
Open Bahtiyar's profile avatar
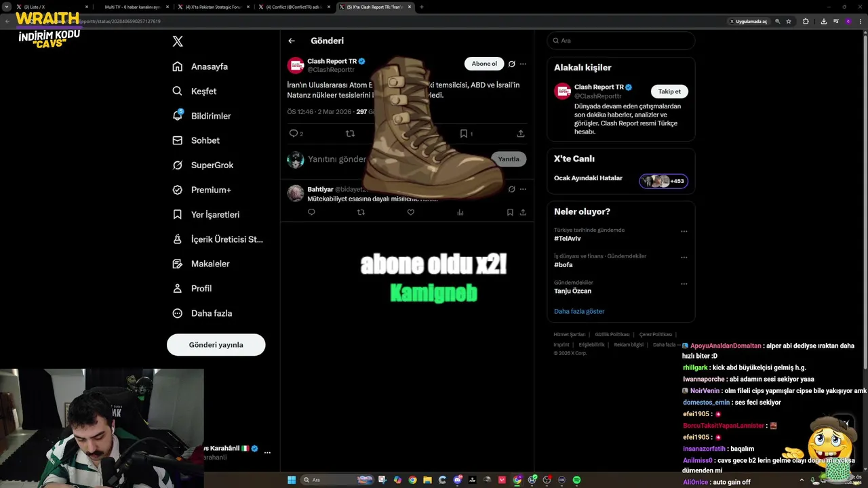coord(296,193)
